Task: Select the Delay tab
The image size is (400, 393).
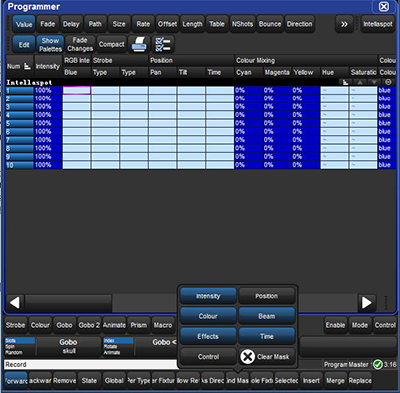Action: point(71,24)
